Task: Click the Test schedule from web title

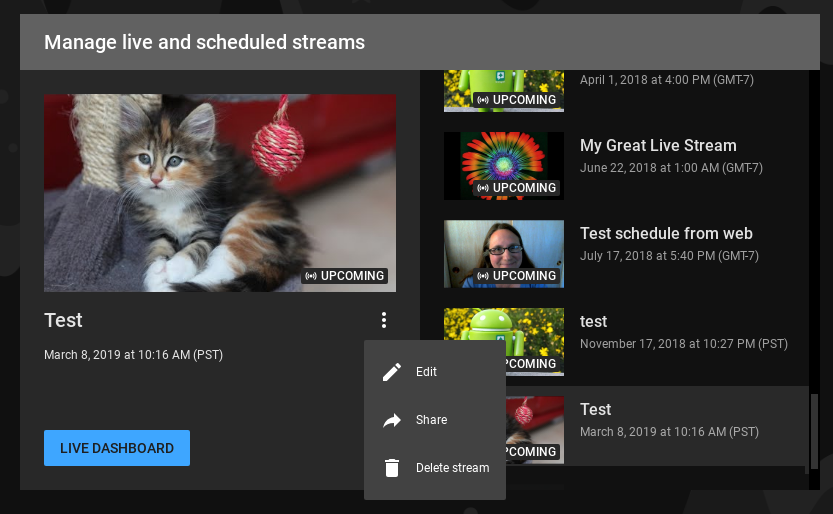Action: 666,234
